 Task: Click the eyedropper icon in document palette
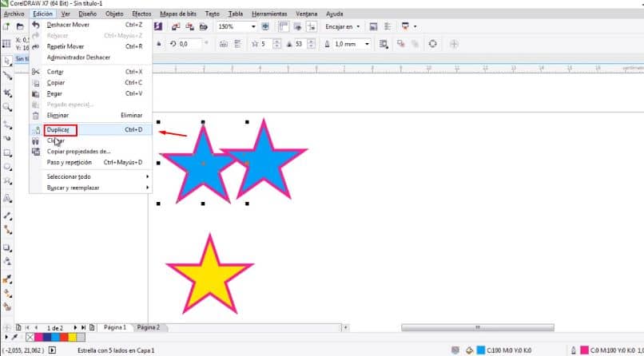[x=15, y=337]
